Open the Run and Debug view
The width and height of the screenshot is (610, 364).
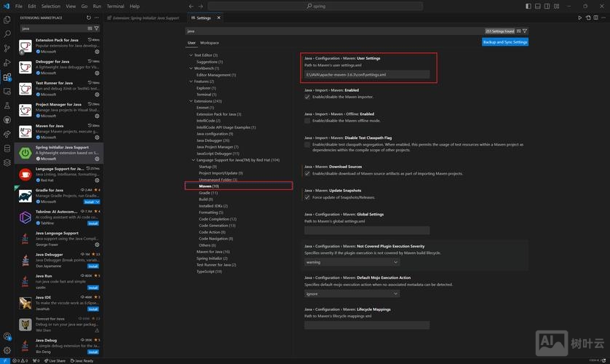point(7,63)
